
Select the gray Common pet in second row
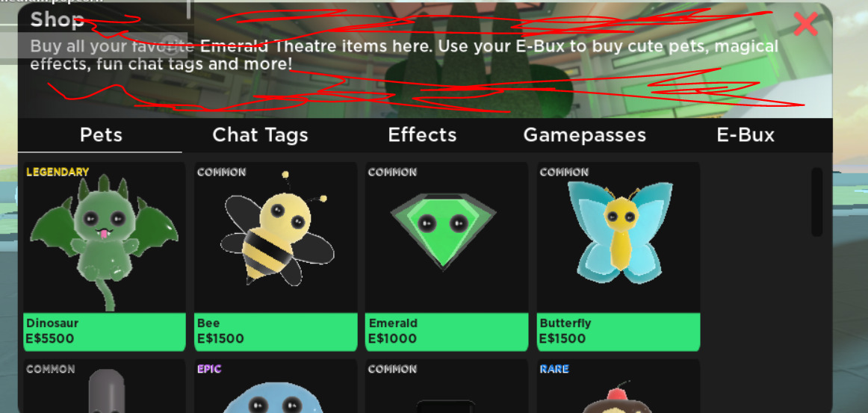pos(107,391)
